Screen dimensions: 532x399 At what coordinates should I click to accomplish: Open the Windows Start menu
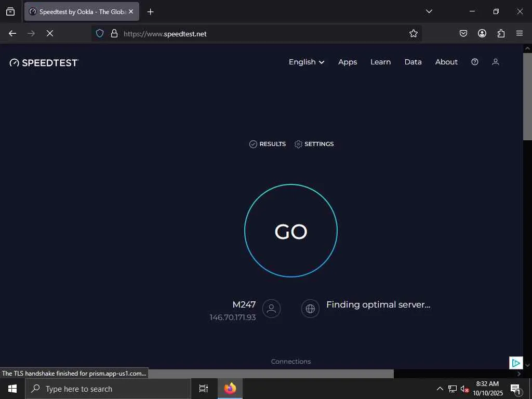pyautogui.click(x=12, y=389)
